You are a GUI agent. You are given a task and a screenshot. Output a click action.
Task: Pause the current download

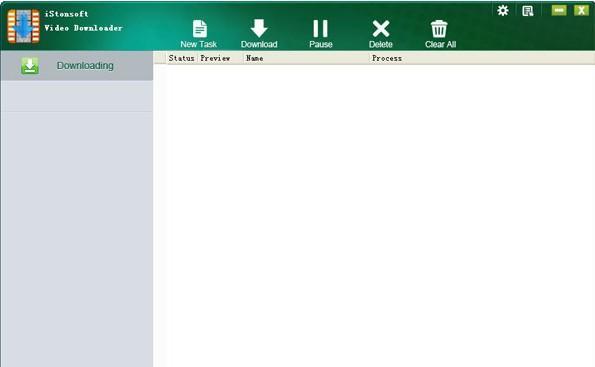(321, 34)
